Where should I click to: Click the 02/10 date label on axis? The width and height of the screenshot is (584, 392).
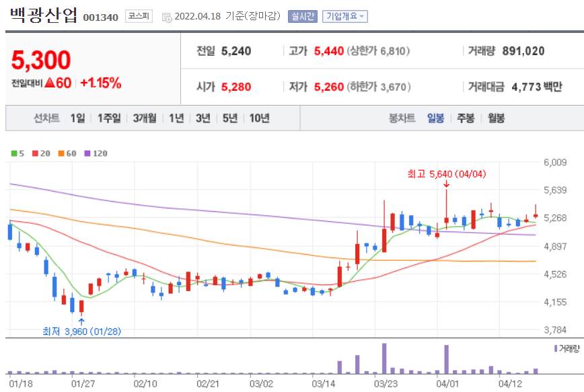[x=145, y=384]
